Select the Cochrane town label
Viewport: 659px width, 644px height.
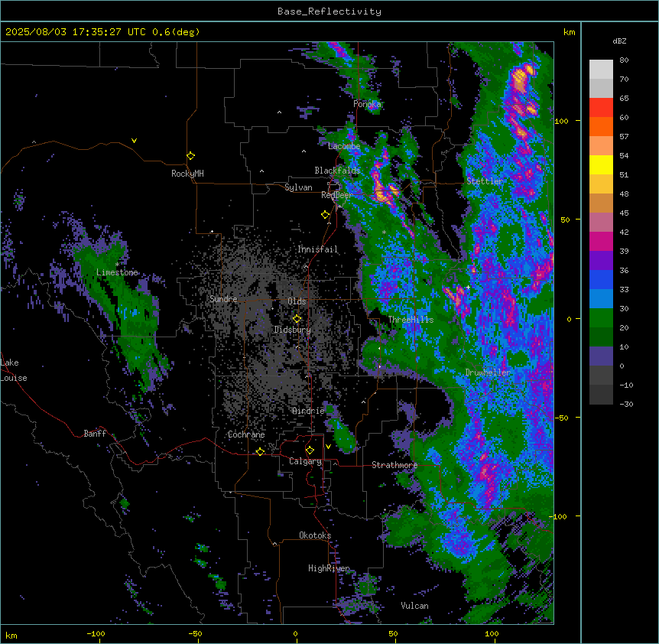tap(246, 434)
